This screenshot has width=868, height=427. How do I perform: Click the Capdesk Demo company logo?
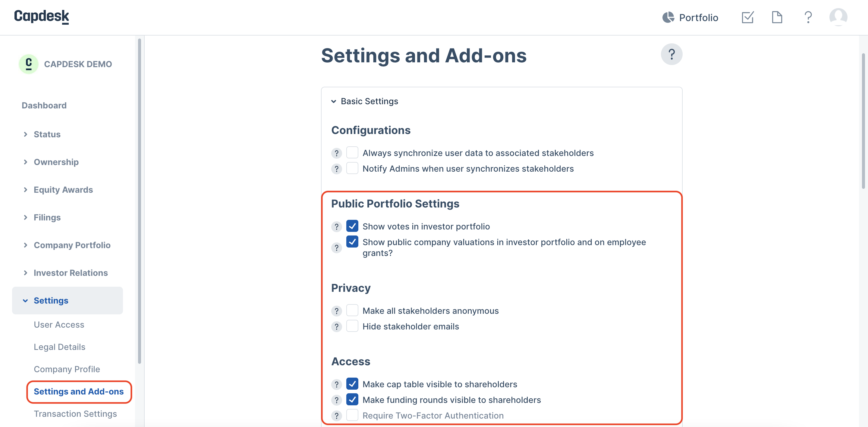[29, 64]
